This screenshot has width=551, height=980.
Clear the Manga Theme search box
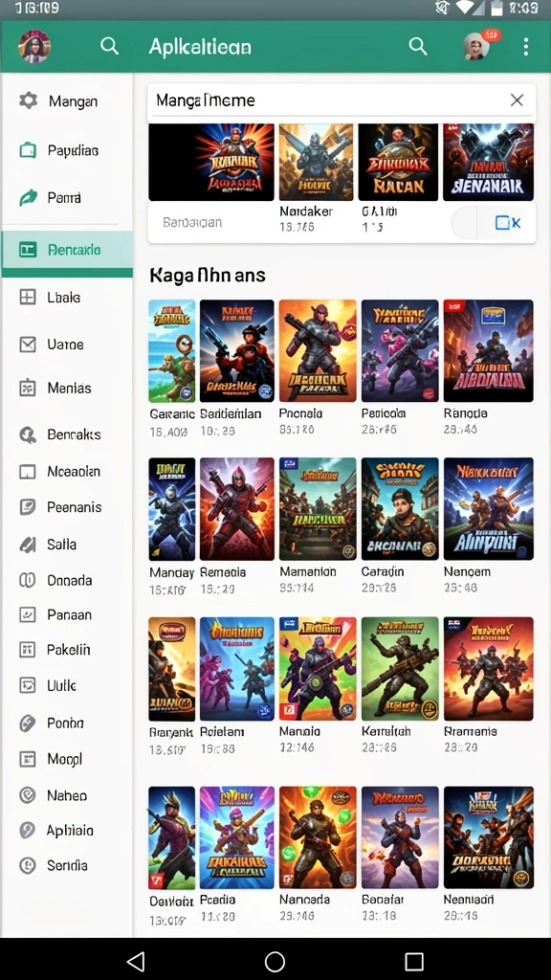[x=517, y=100]
